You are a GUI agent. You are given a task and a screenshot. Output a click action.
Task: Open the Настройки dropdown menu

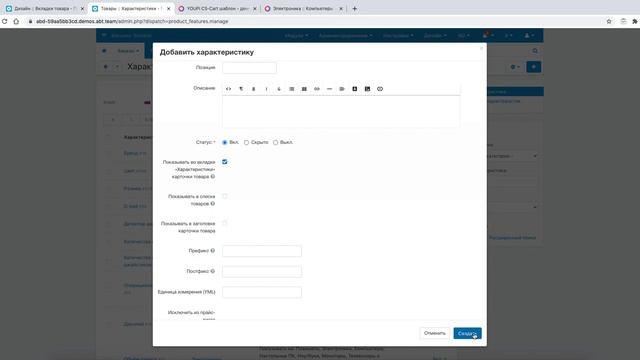(x=398, y=36)
